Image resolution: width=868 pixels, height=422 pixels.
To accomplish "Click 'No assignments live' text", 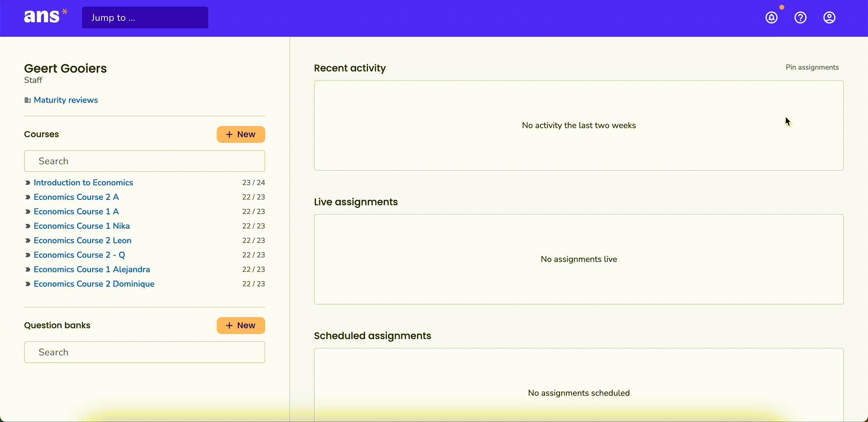I will click(x=579, y=259).
